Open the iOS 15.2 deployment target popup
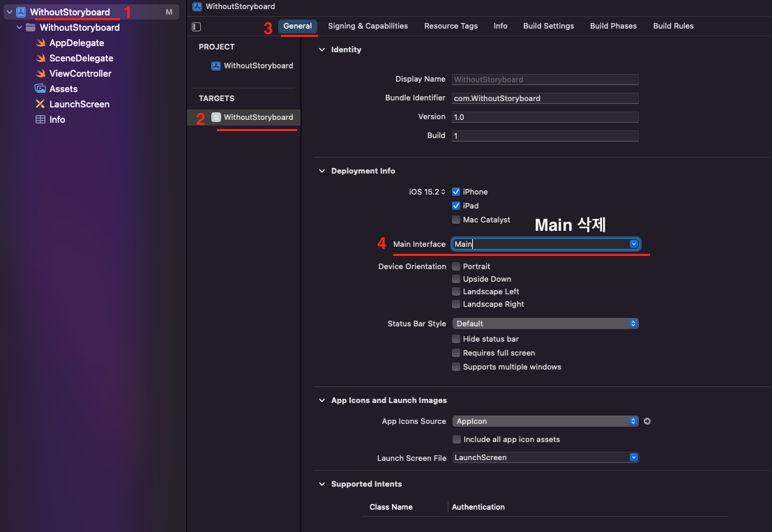 pyautogui.click(x=427, y=192)
